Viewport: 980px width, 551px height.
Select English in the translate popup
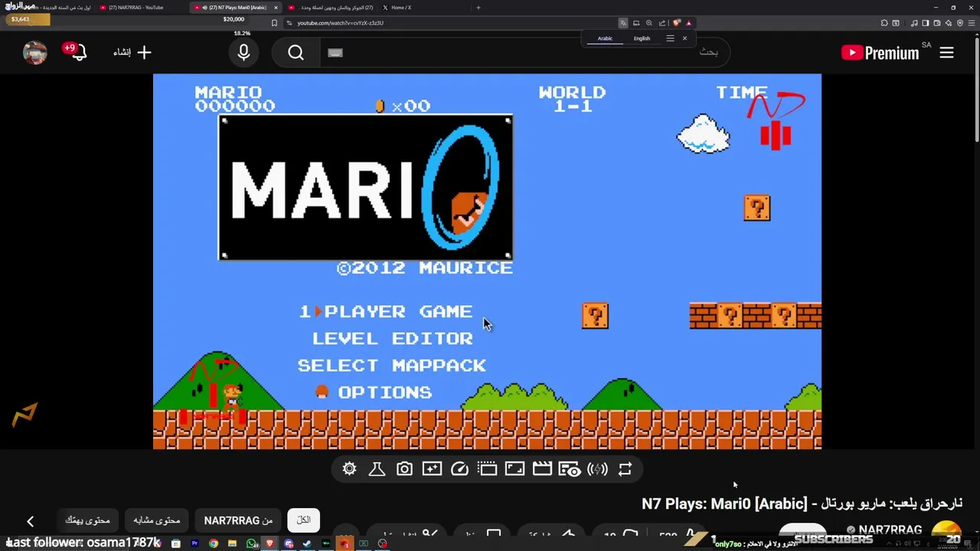coord(642,38)
